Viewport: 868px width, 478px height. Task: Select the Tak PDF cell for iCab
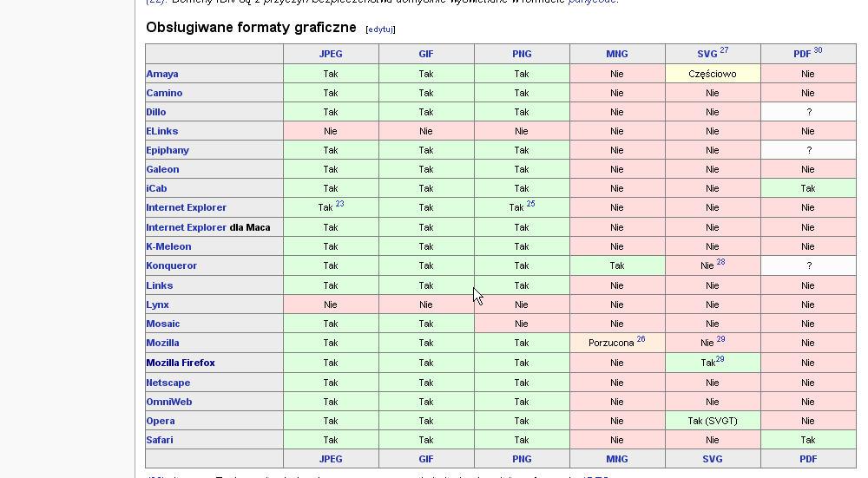point(808,188)
